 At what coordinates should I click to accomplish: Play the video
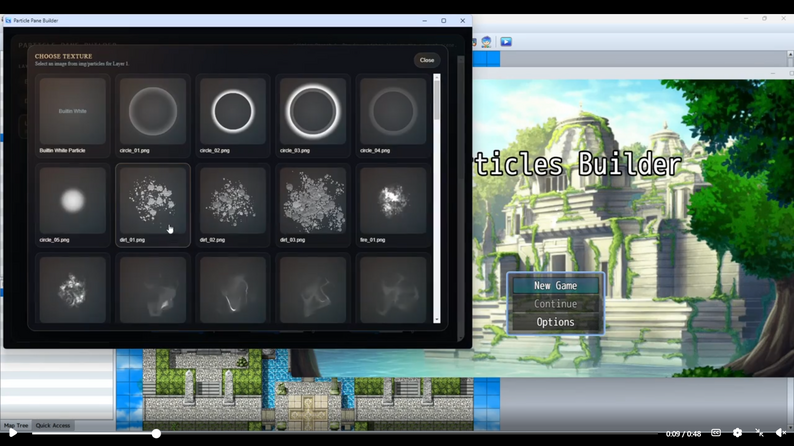[13, 433]
